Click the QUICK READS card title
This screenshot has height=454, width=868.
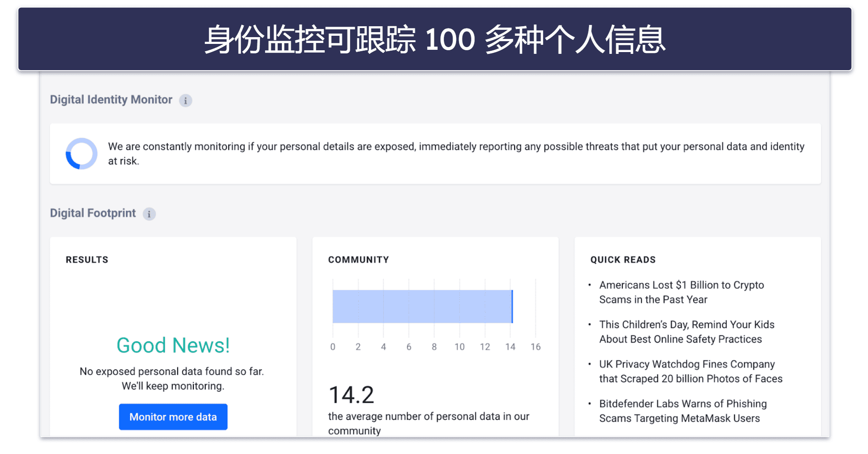pyautogui.click(x=623, y=260)
